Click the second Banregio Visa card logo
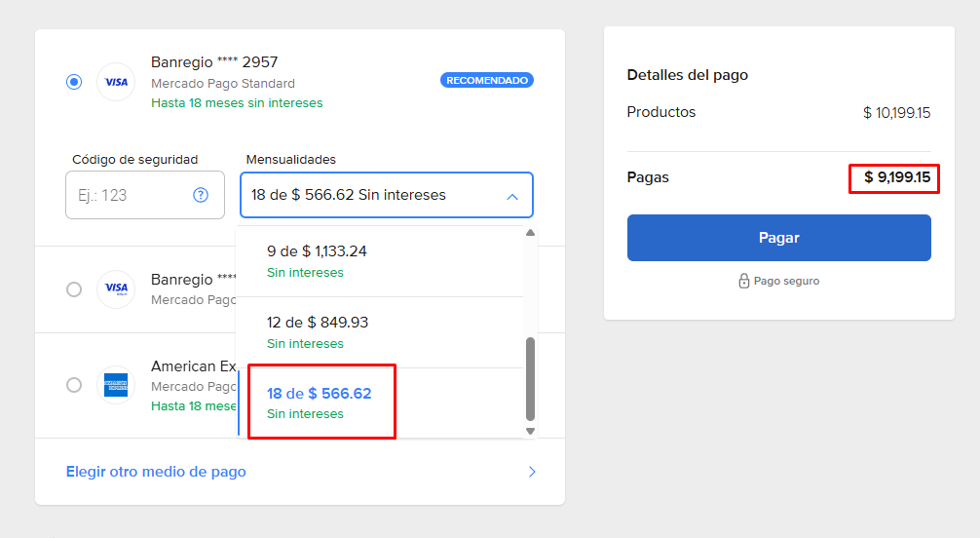980x538 pixels. (x=116, y=288)
